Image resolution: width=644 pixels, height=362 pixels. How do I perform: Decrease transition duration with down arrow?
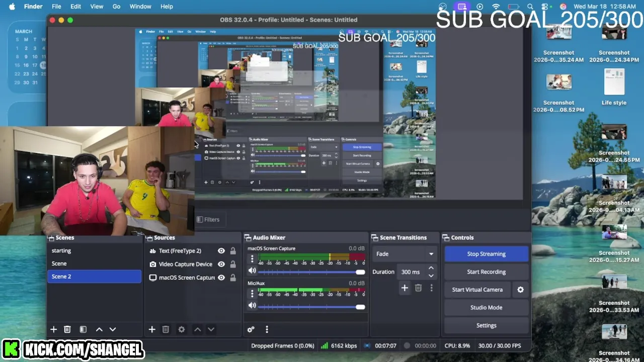pos(431,276)
